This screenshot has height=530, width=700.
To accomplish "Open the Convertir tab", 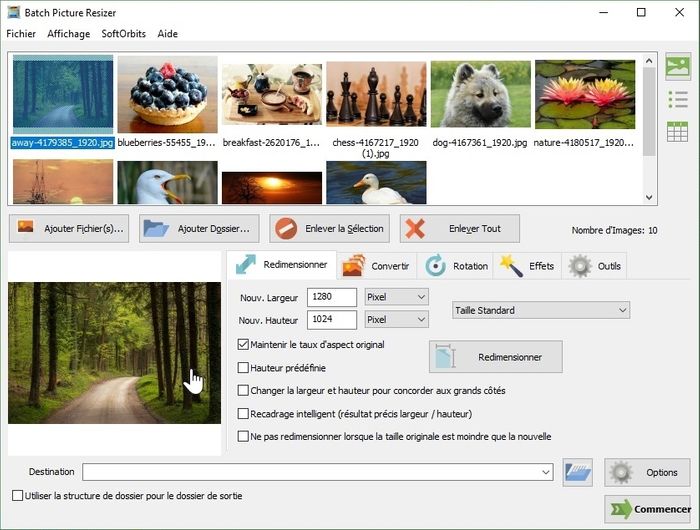I will (x=377, y=266).
